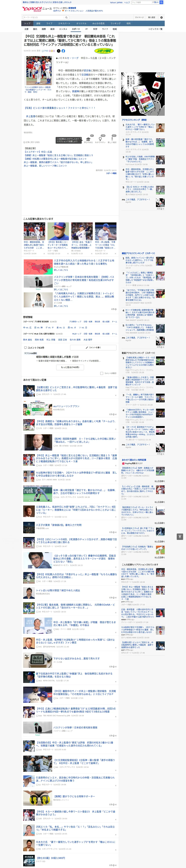Screen dimensions: 186x868
Task: Click the blue web search magnifier button
Action: click(161, 2)
